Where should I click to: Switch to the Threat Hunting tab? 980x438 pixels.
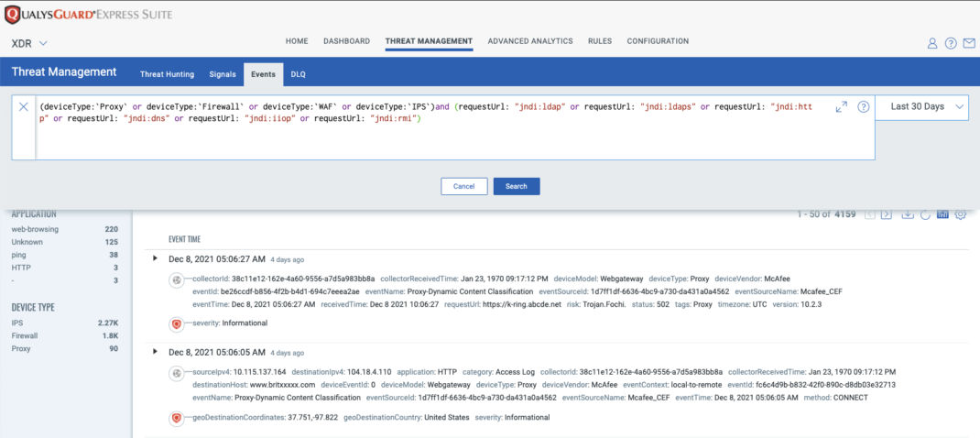point(167,74)
